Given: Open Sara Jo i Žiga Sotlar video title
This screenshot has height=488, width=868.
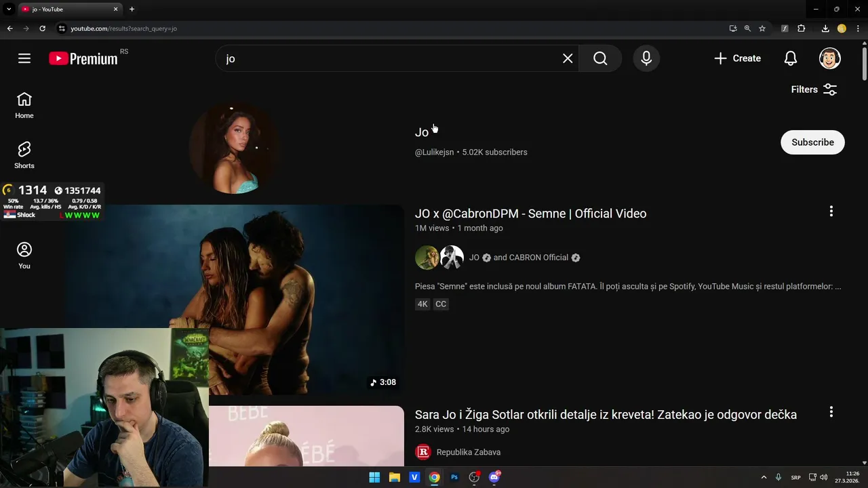Looking at the screenshot, I should (x=606, y=415).
